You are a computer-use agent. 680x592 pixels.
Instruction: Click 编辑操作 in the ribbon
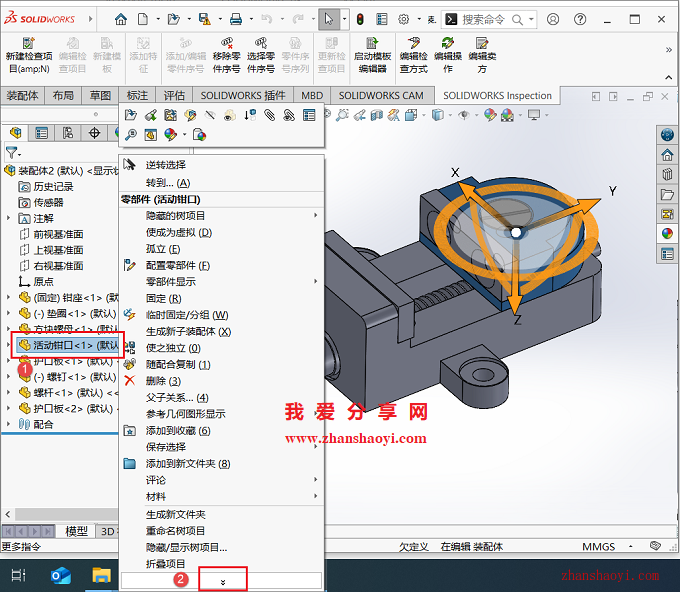click(x=448, y=55)
